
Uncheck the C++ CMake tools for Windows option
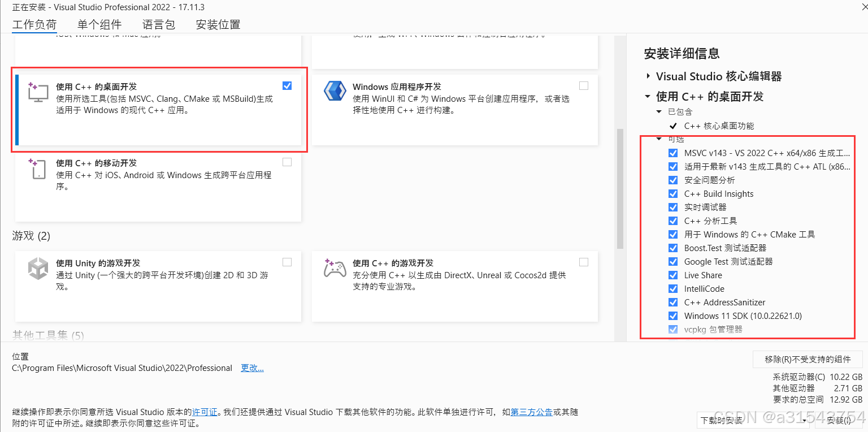coord(673,235)
